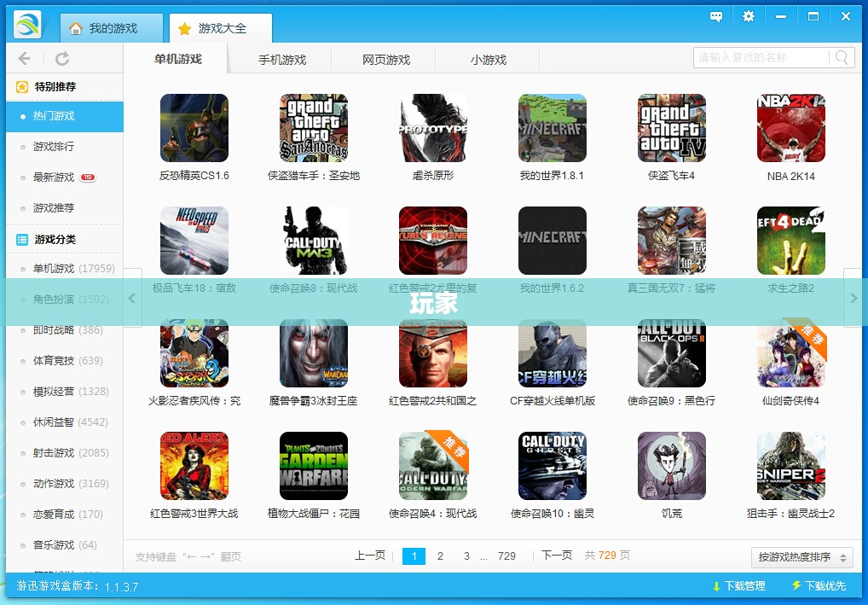868x605 pixels.
Task: Click the 火影忍者疾风传 Storm 3 icon
Action: 194,353
